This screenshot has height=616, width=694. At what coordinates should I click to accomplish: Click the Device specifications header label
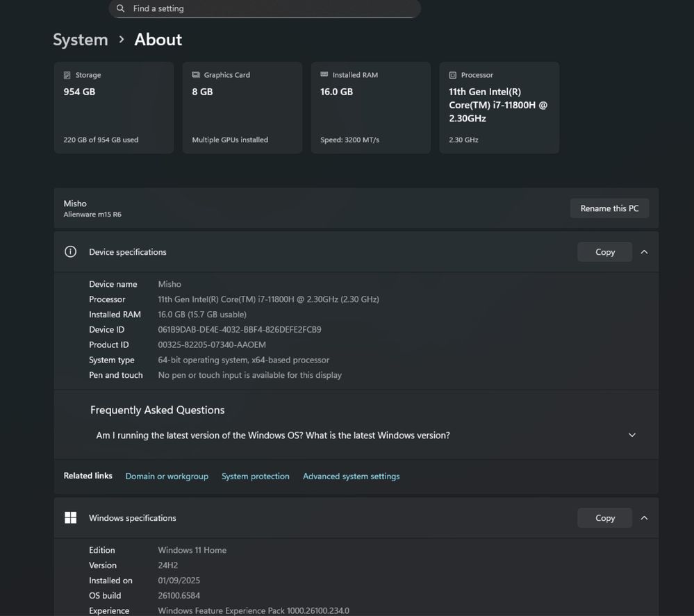click(127, 252)
